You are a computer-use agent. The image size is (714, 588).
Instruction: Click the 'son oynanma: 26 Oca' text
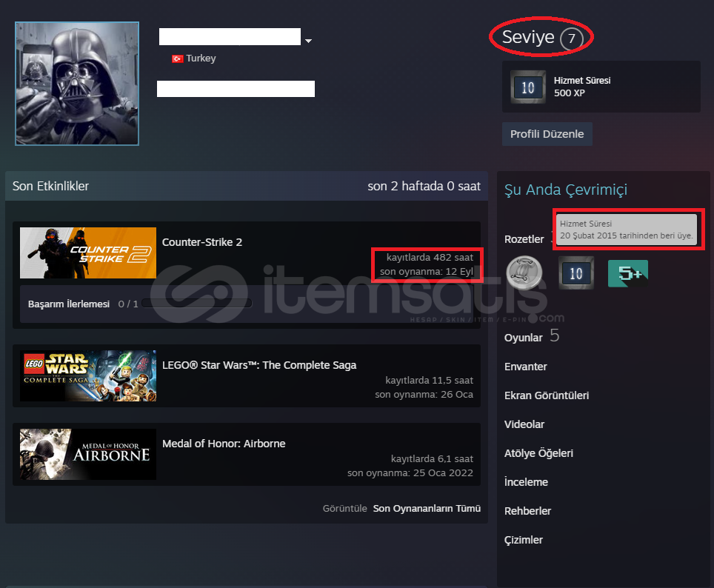(x=424, y=395)
